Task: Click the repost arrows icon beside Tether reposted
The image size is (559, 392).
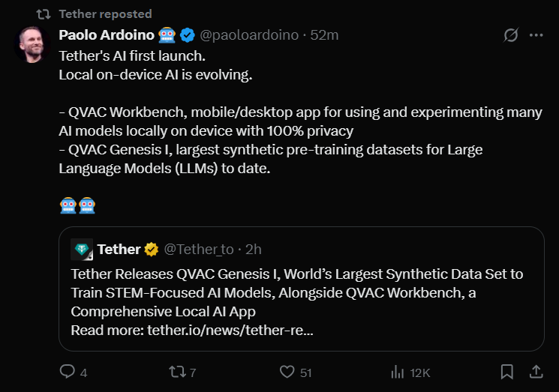Action: click(x=44, y=13)
